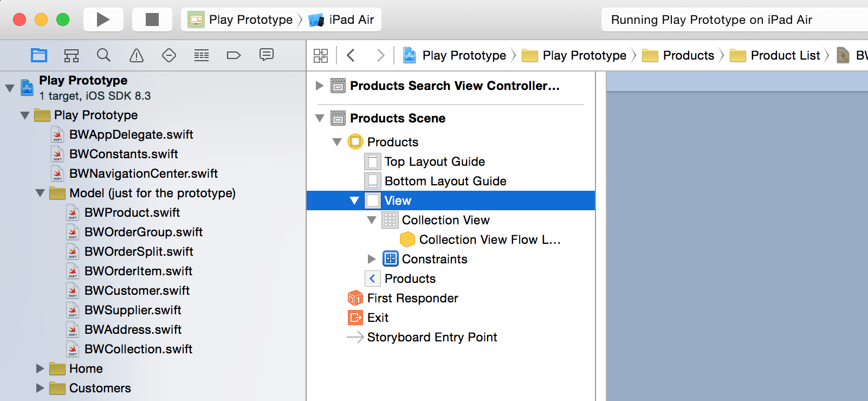Click Products breadcrumb in jump bar
The width and height of the screenshot is (868, 401).
coord(678,55)
